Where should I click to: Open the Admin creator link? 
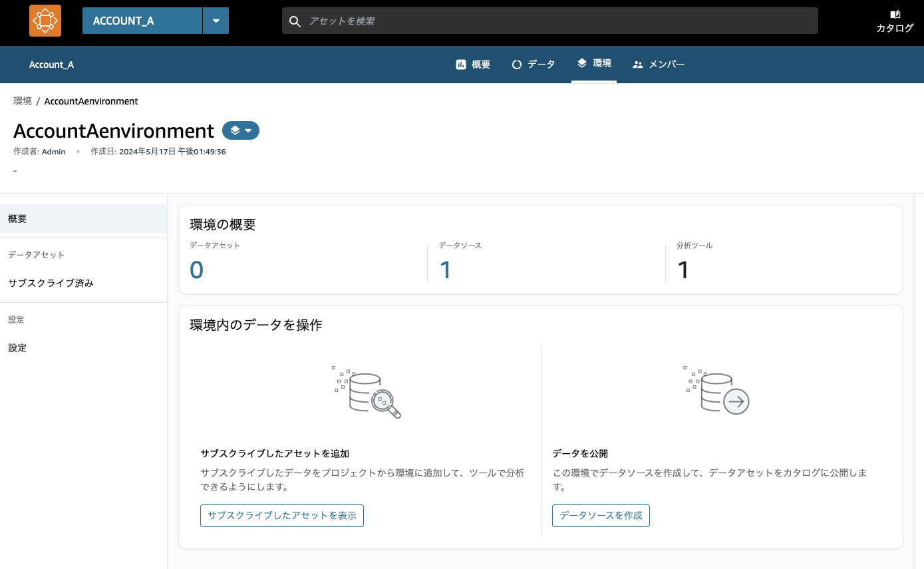pos(53,151)
